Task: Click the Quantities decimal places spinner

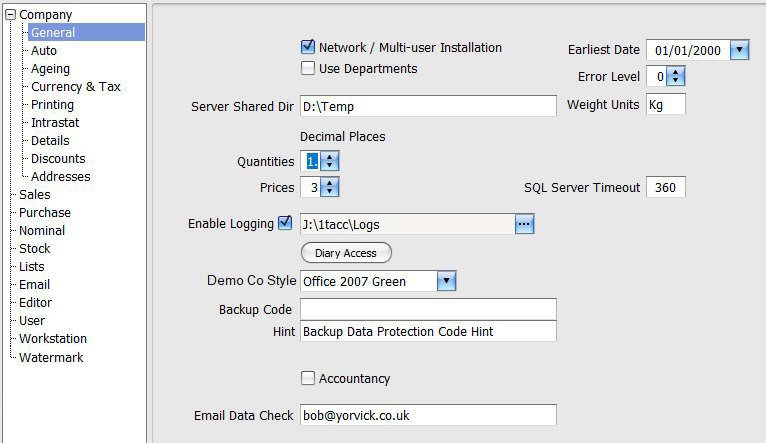Action: [x=331, y=161]
